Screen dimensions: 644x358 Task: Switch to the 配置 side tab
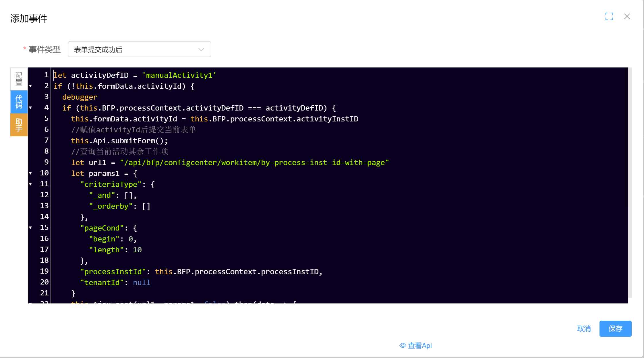(19, 79)
